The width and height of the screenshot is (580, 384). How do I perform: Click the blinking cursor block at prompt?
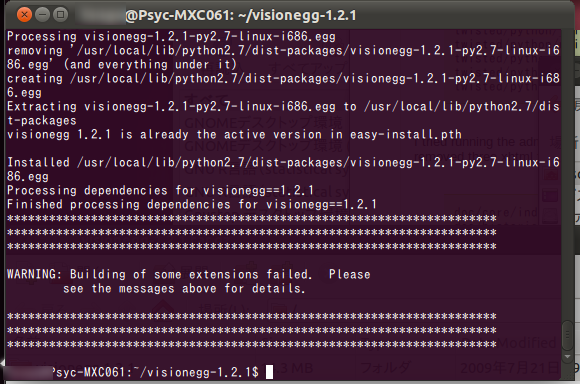point(269,372)
